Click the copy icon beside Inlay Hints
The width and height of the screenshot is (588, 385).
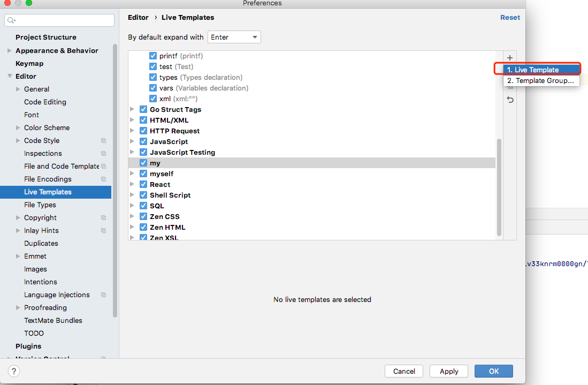click(x=103, y=230)
